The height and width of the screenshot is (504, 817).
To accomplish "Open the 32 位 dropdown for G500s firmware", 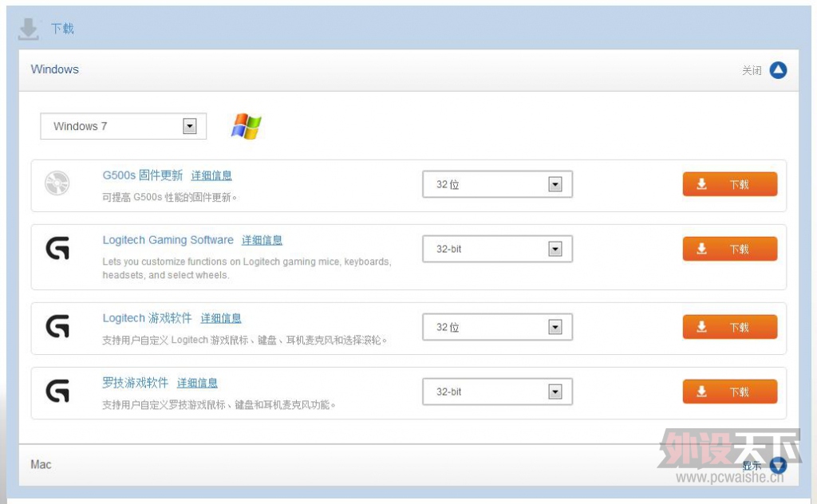I will click(497, 184).
